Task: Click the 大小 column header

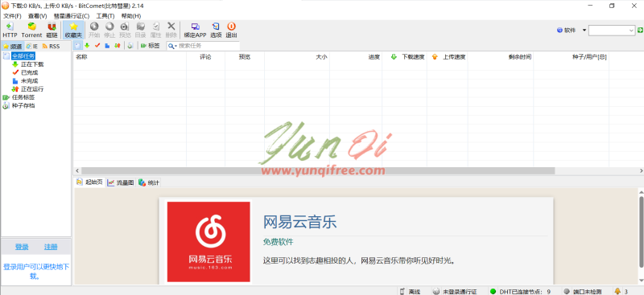Action: click(x=297, y=57)
